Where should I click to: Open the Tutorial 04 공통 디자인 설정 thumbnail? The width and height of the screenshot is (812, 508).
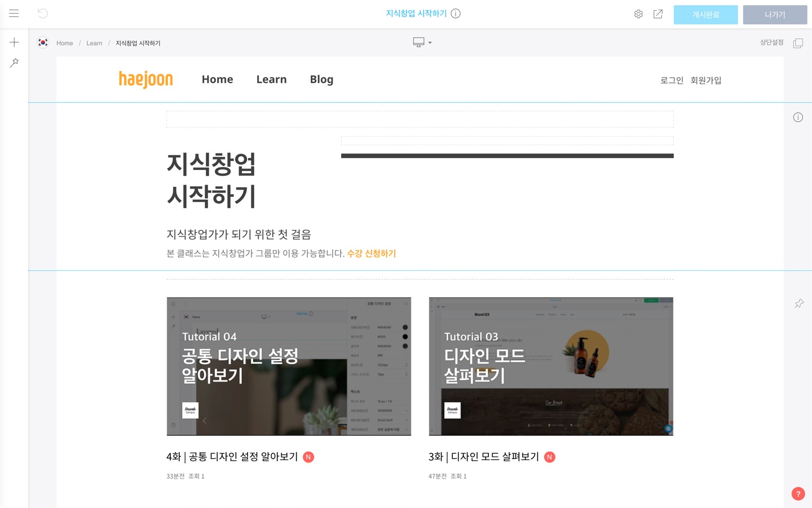289,366
